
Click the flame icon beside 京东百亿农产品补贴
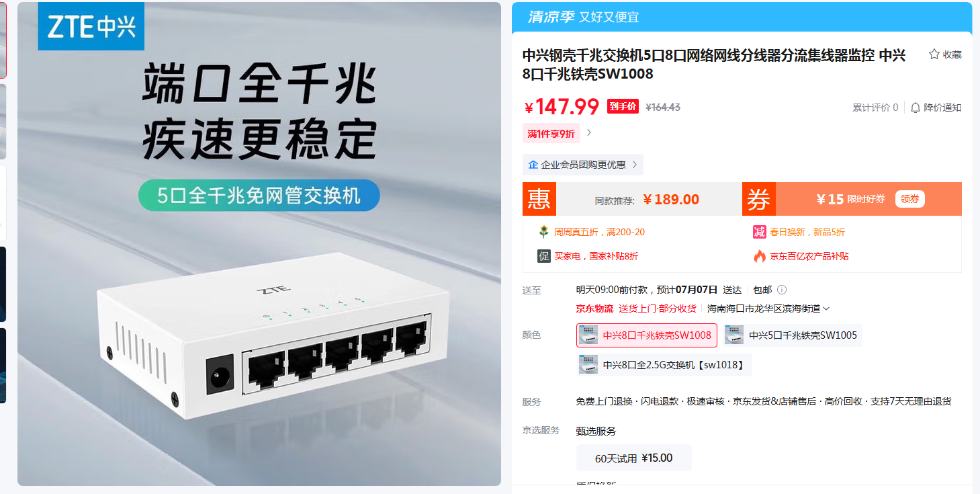pyautogui.click(x=759, y=256)
